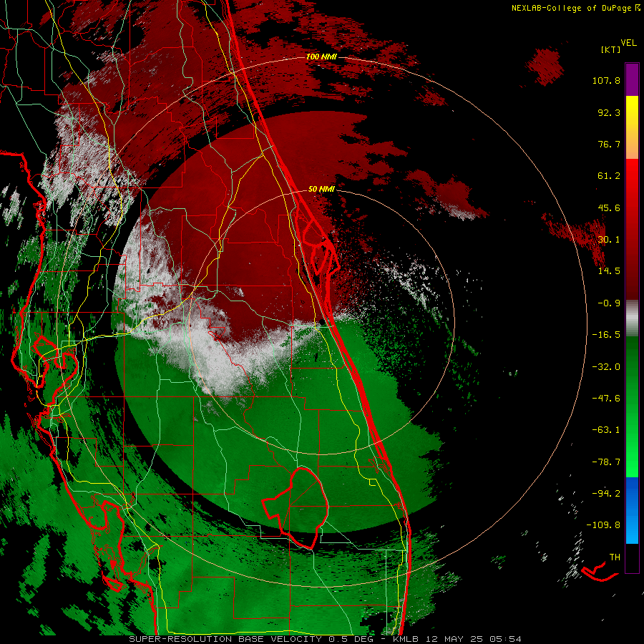Click the [KT] units label
The image size is (644, 644).
pyautogui.click(x=610, y=49)
